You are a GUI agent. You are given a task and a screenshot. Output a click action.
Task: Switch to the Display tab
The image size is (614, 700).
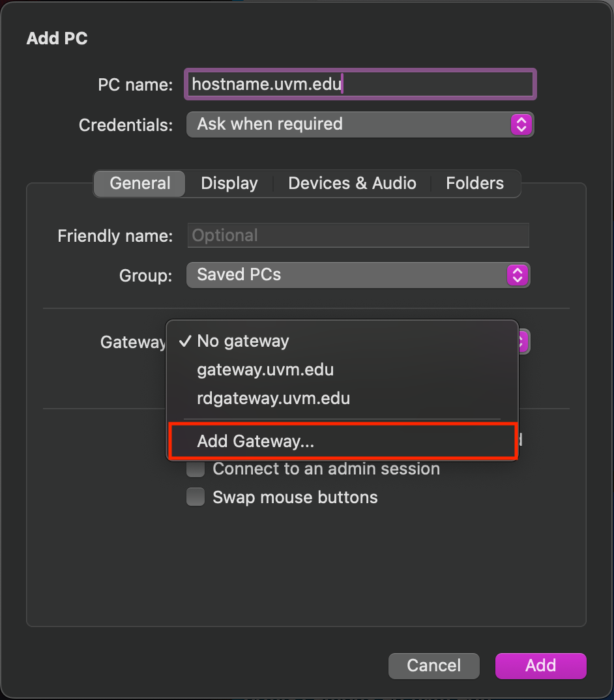(x=229, y=183)
